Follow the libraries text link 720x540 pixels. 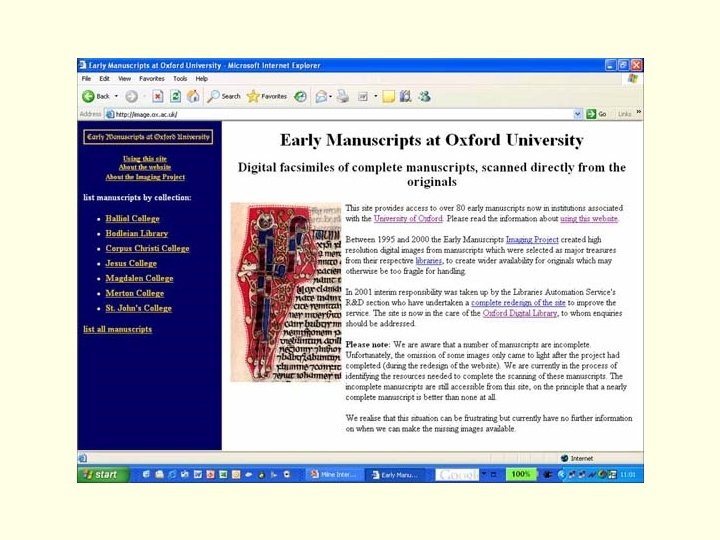point(428,261)
